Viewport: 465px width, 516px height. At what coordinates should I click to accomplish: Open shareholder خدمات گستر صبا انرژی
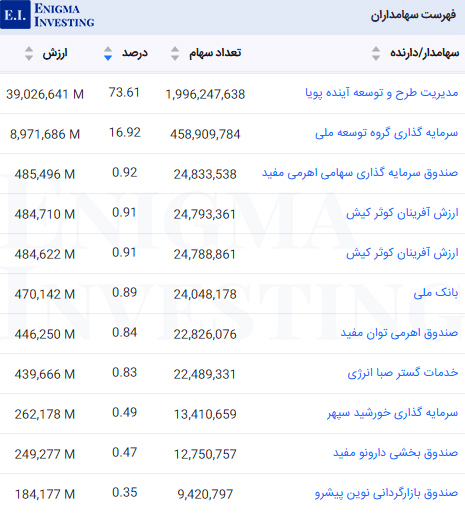tap(403, 373)
